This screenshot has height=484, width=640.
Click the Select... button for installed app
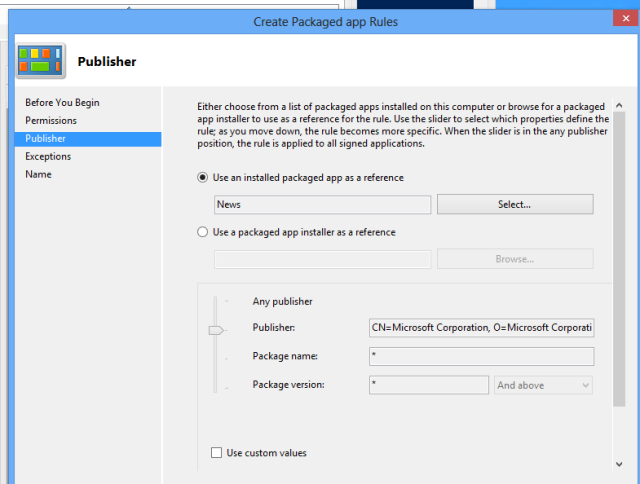point(515,204)
